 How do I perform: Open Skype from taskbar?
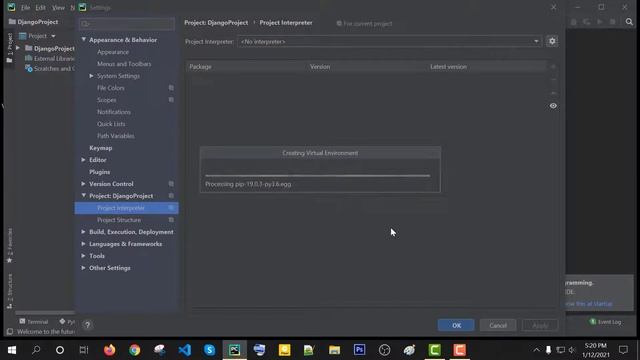click(x=209, y=350)
